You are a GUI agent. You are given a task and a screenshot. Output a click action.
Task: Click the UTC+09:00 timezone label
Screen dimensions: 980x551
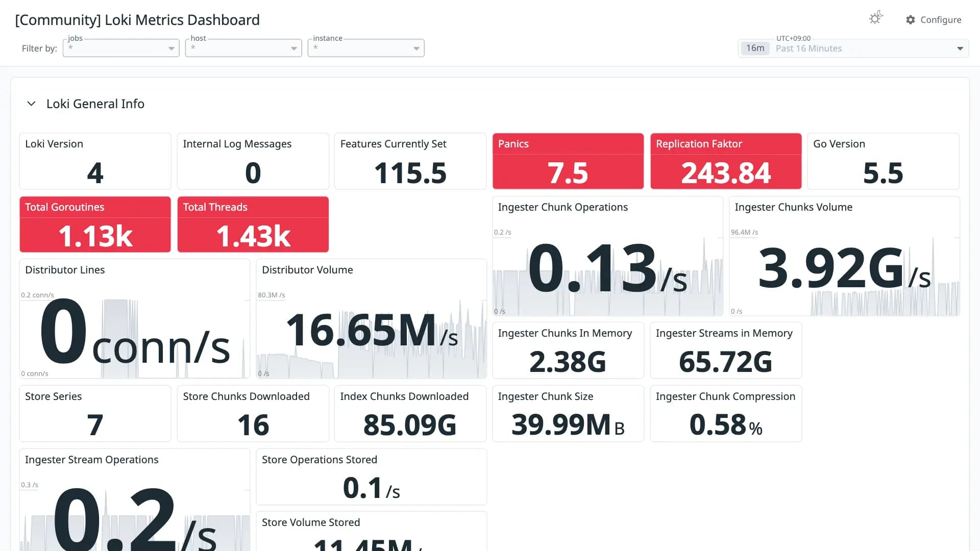click(793, 38)
